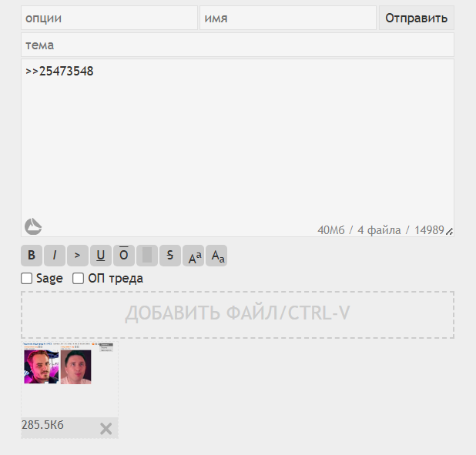Apply italic formatting with the I button
This screenshot has height=455, width=476.
55,256
